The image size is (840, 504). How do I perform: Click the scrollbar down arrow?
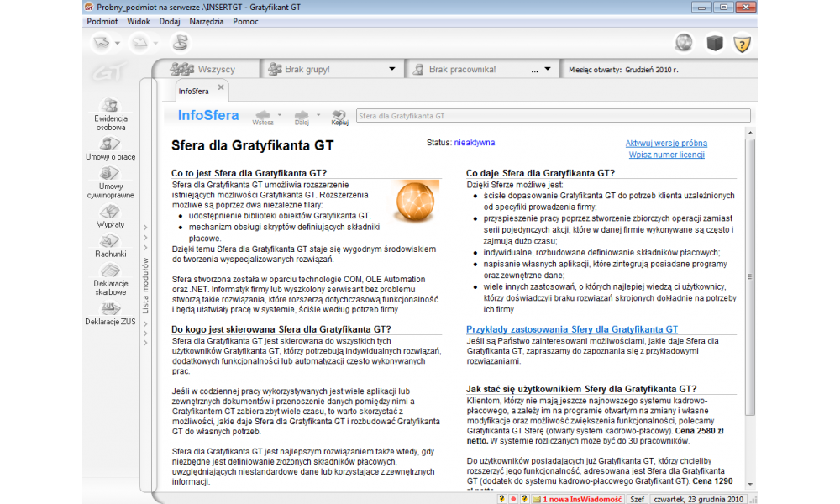click(750, 484)
